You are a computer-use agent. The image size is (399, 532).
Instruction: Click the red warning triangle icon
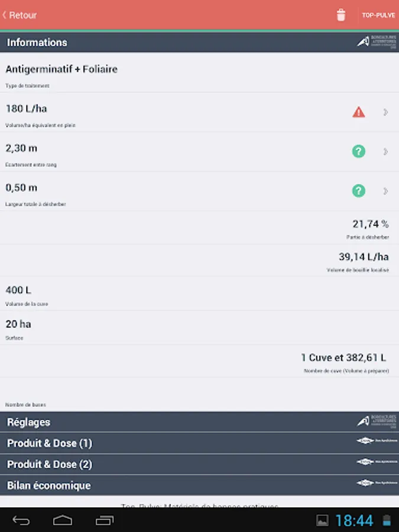coord(359,112)
